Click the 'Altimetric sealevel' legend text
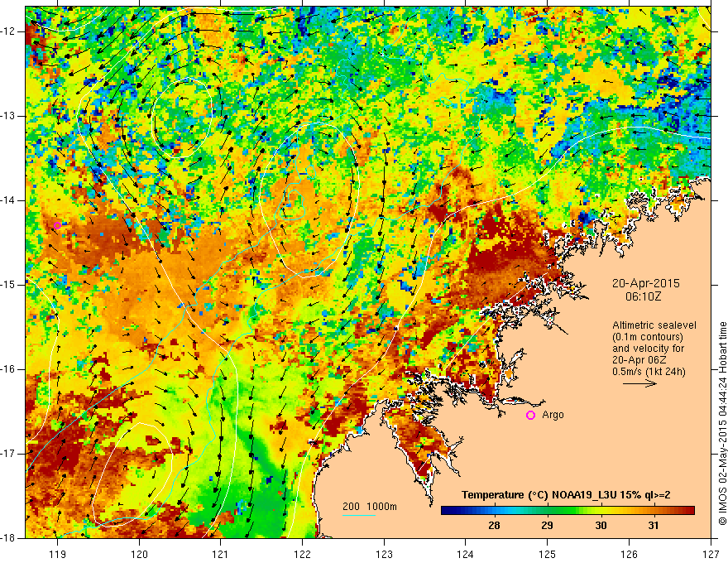728x563 pixels. 654,325
